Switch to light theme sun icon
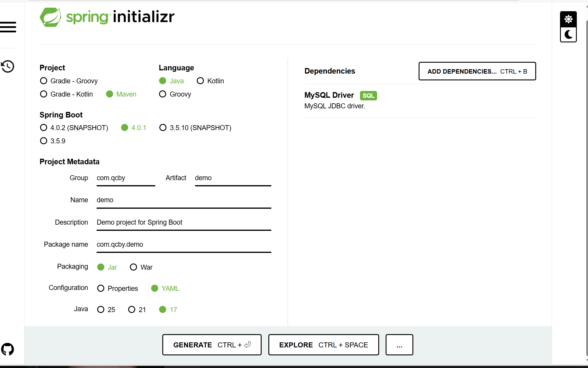The image size is (588, 368). pyautogui.click(x=568, y=19)
